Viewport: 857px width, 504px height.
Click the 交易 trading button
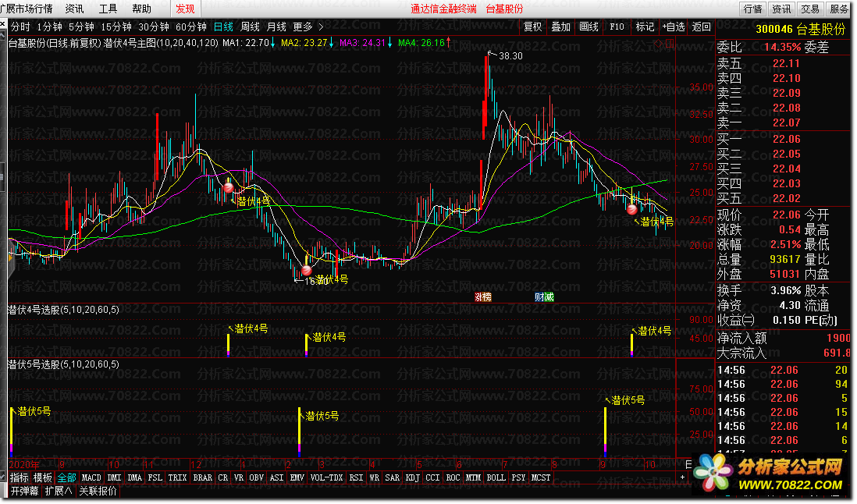click(810, 9)
